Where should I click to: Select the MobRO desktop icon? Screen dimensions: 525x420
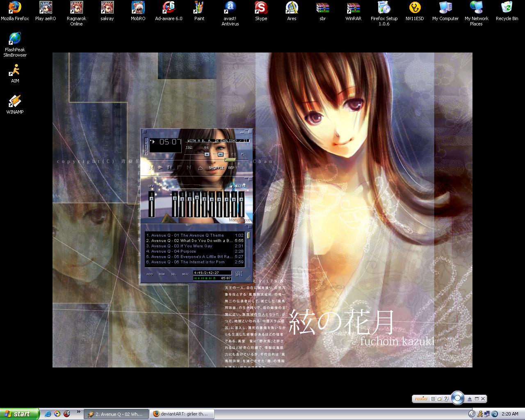pos(138,11)
